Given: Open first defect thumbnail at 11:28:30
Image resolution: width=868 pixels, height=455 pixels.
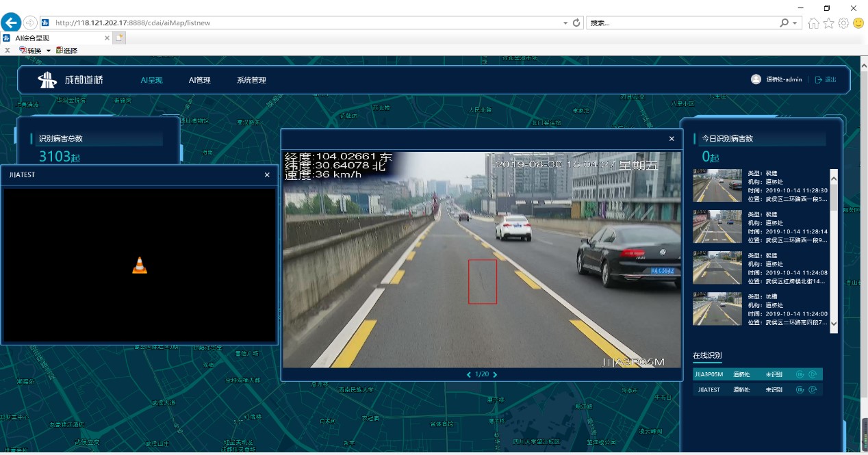Looking at the screenshot, I should pyautogui.click(x=717, y=185).
